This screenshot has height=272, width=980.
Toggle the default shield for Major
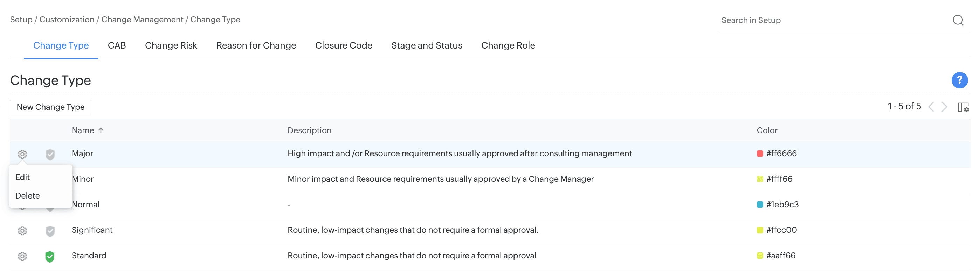point(50,154)
